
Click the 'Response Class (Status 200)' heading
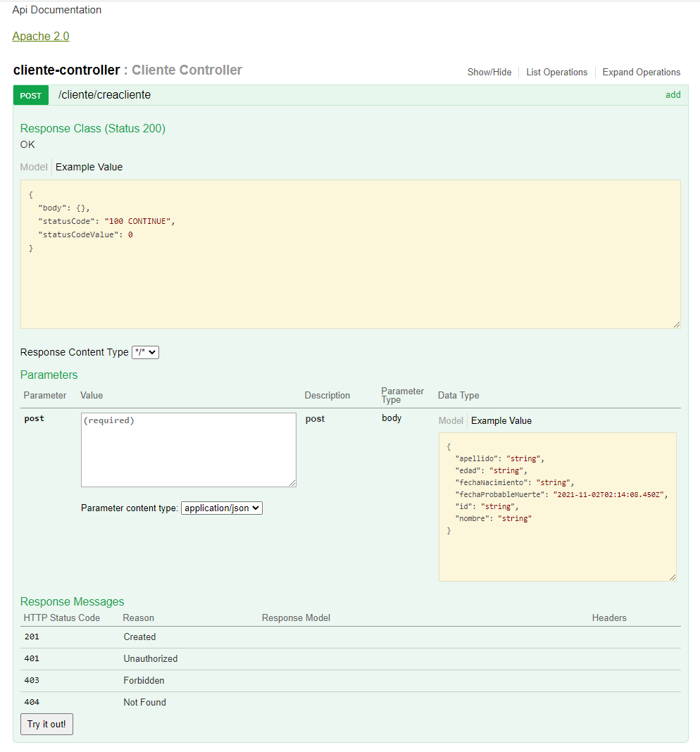pos(92,129)
